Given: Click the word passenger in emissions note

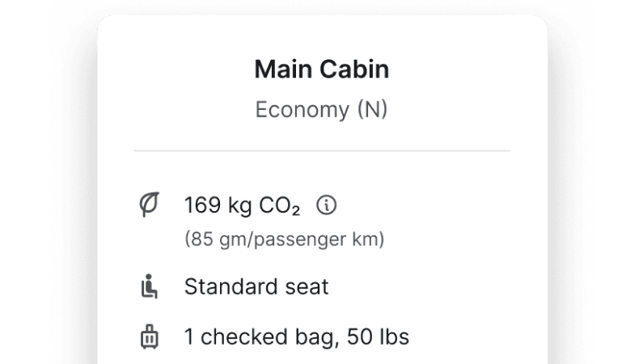Looking at the screenshot, I should pyautogui.click(x=300, y=239).
